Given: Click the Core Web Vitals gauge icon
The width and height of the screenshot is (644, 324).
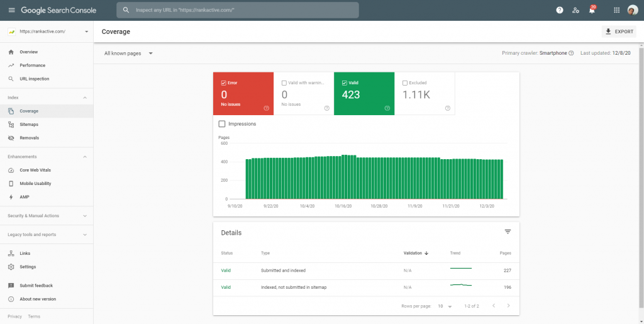Looking at the screenshot, I should coord(11,170).
